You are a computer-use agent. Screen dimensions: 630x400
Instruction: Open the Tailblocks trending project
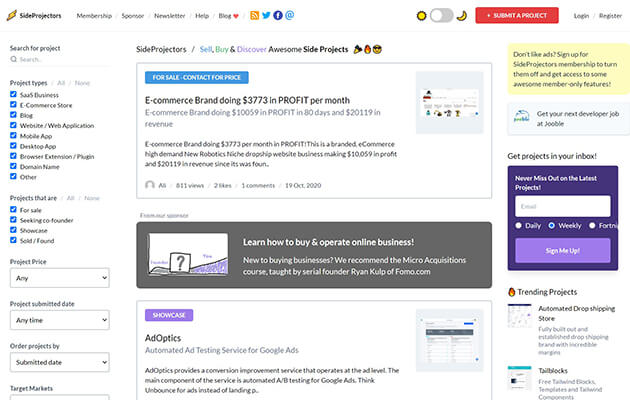pos(553,371)
